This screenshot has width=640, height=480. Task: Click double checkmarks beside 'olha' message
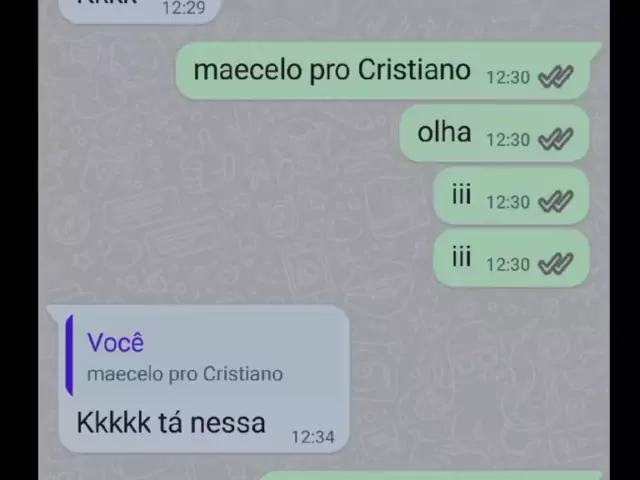(556, 139)
